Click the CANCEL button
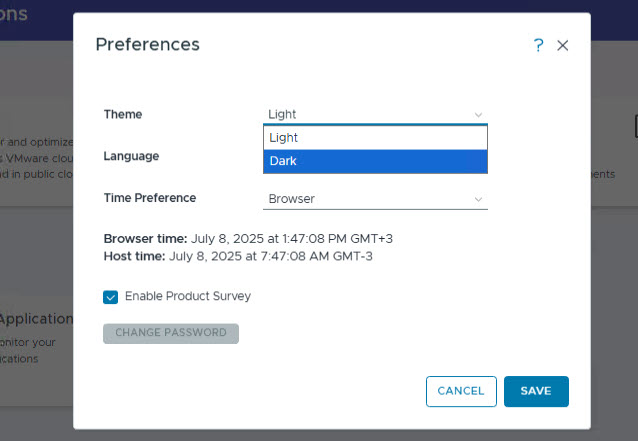Image resolution: width=638 pixels, height=441 pixels. (x=461, y=391)
